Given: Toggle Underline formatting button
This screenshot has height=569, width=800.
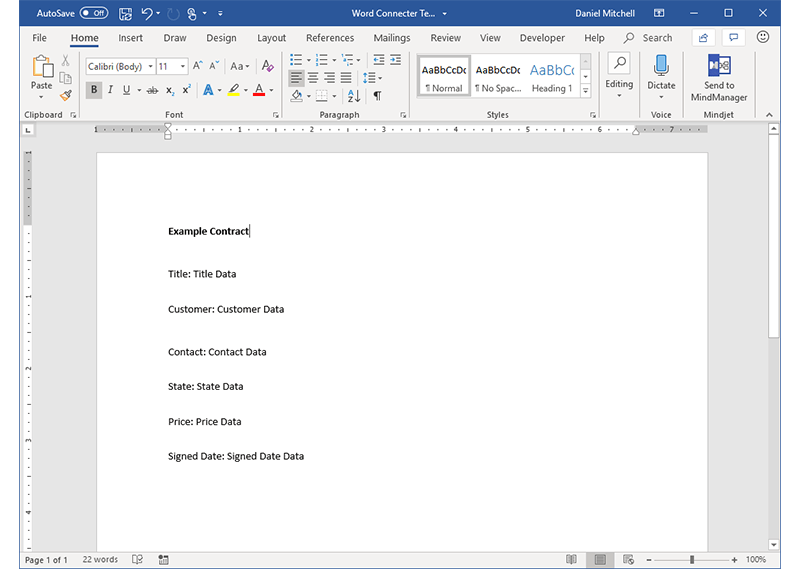Looking at the screenshot, I should point(126,90).
